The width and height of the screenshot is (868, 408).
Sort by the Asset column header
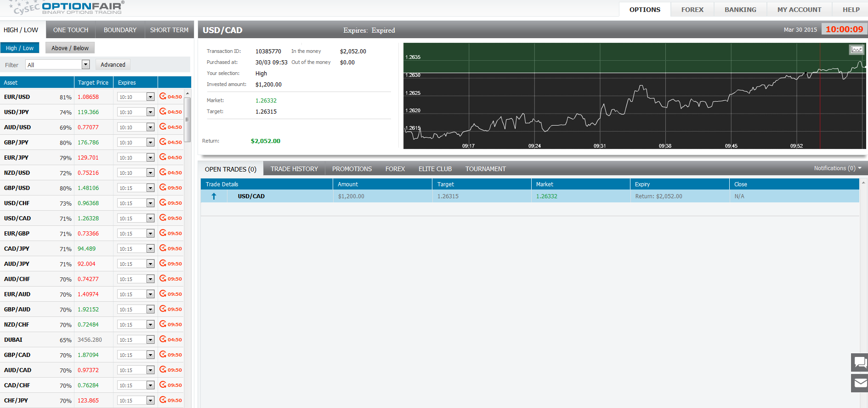tap(37, 82)
